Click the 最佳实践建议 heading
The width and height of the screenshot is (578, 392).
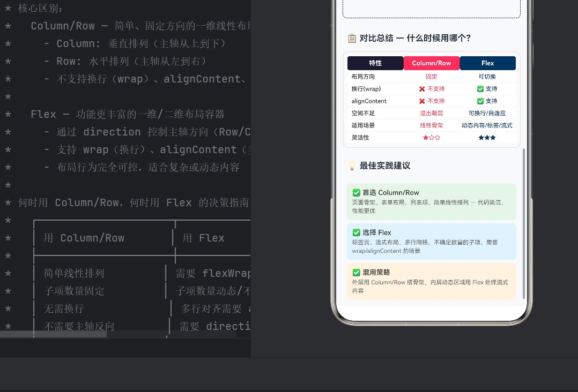pyautogui.click(x=385, y=165)
